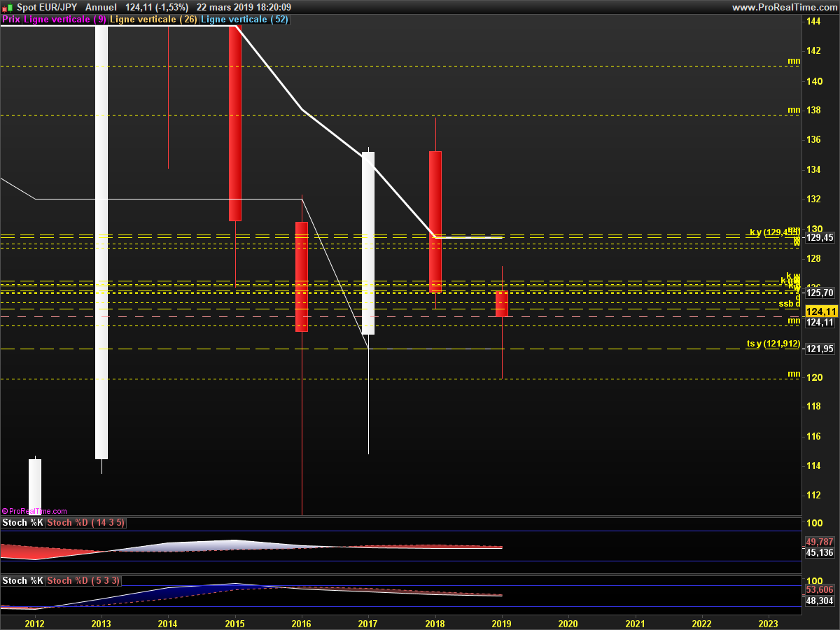The width and height of the screenshot is (840, 630).
Task: Select the Prix indicator label
Action: (x=11, y=20)
